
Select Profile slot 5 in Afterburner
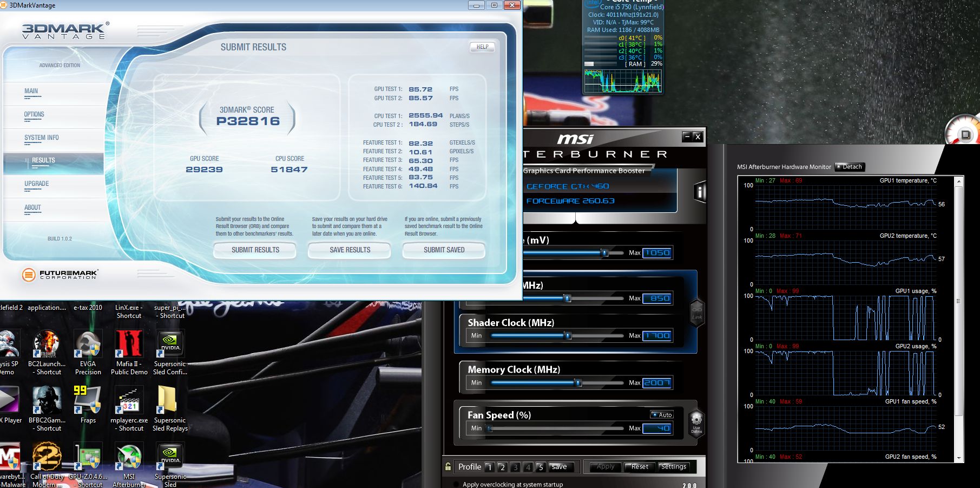(541, 467)
